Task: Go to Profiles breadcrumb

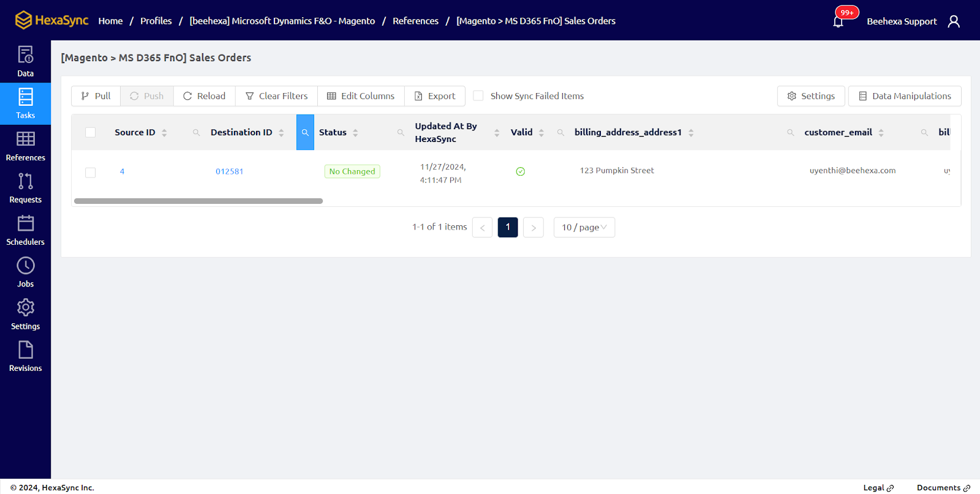Action: coord(156,21)
